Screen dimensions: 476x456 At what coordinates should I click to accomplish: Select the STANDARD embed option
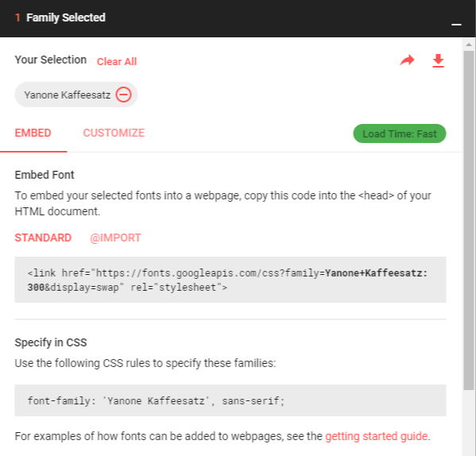[43, 238]
